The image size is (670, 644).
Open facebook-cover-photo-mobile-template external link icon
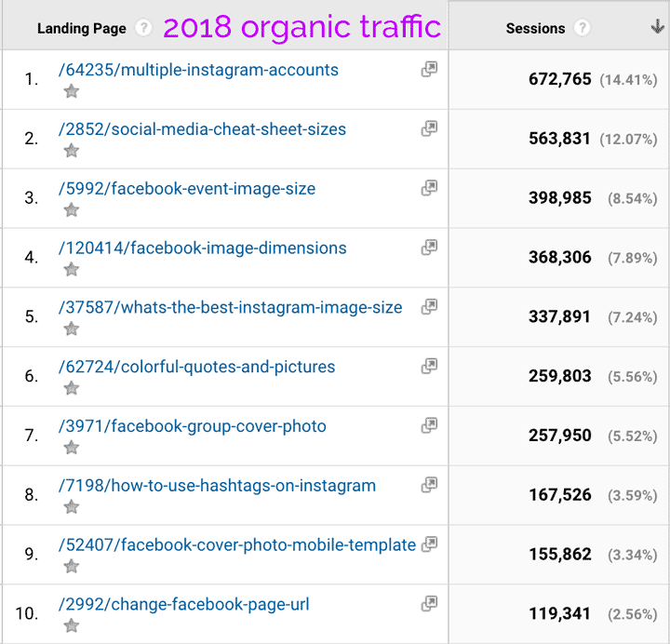click(429, 544)
